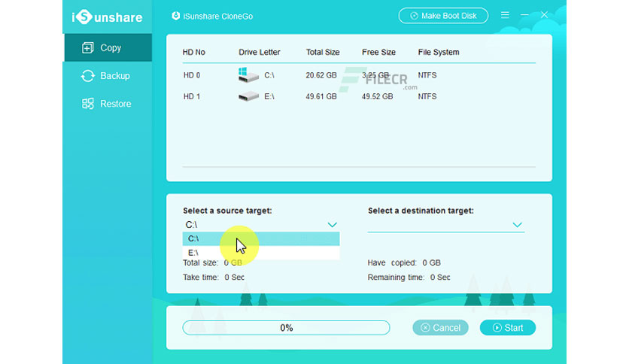Click the Start button
The height and width of the screenshot is (364, 629).
click(508, 328)
